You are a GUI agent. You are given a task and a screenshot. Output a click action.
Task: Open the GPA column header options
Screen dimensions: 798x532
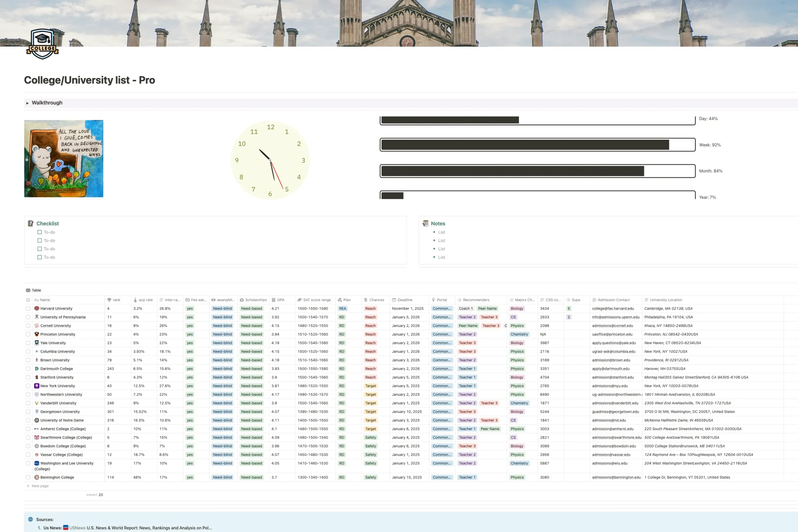pos(280,300)
